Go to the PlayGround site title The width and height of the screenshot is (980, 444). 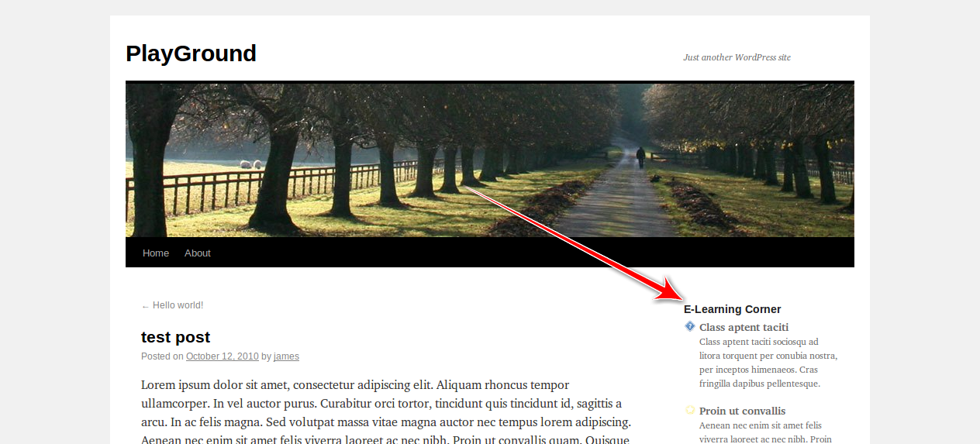pos(191,53)
